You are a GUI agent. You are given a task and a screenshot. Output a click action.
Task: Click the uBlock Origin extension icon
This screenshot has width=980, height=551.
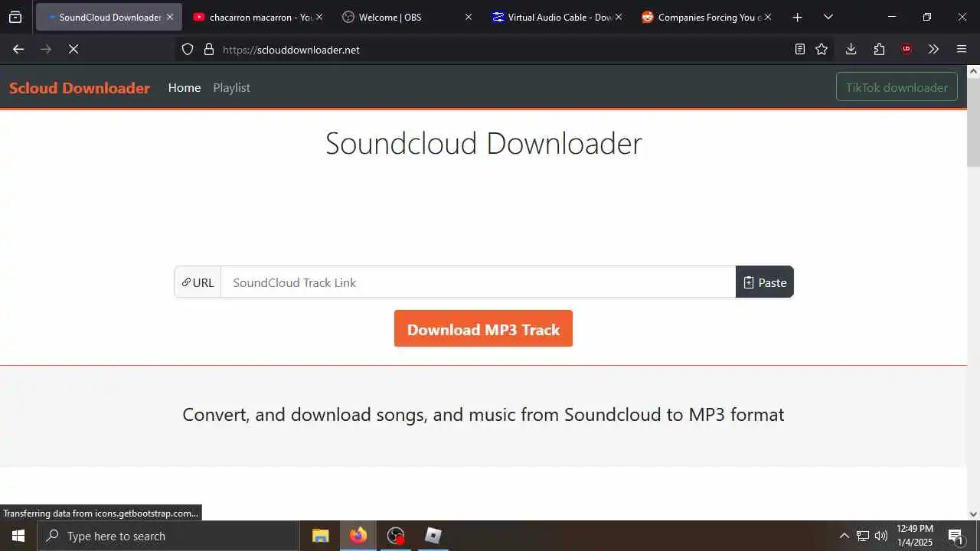[906, 49]
